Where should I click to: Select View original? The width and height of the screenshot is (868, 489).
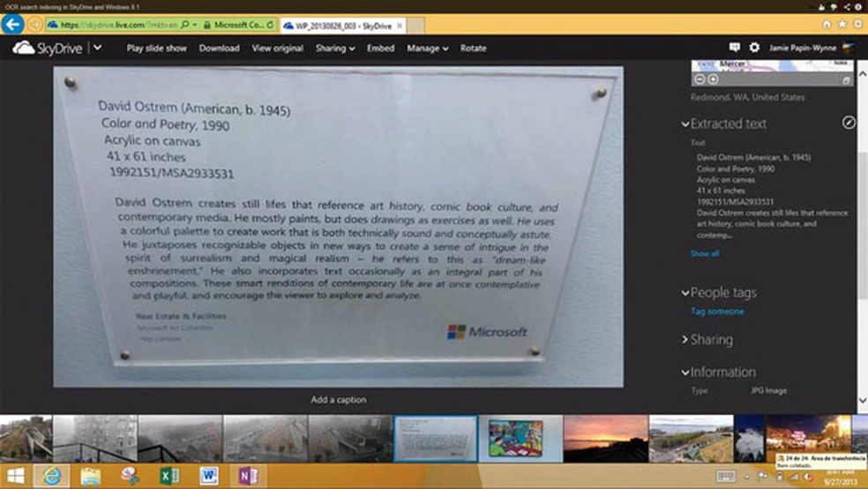[x=277, y=49]
